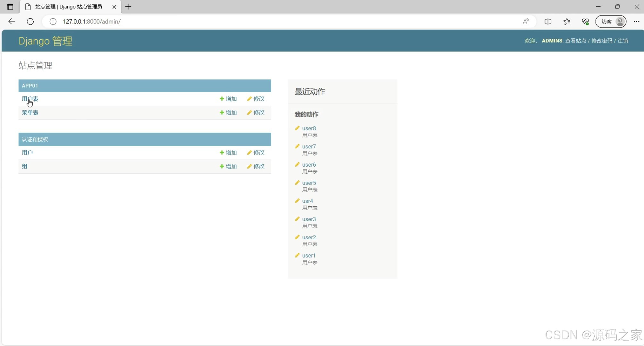Reload the page with refresh icon
The image size is (644, 346).
[30, 21]
